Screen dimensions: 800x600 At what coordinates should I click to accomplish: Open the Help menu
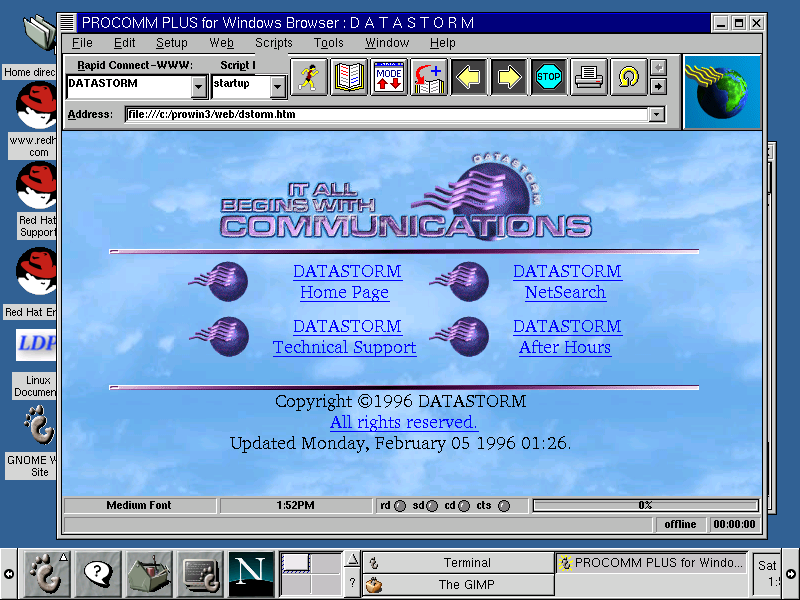pyautogui.click(x=442, y=43)
